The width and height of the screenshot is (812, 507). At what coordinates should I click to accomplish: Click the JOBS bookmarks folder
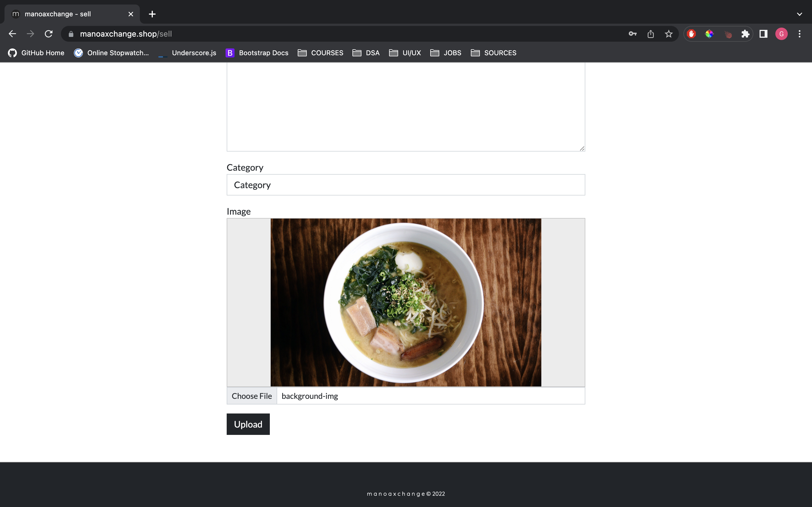(446, 53)
